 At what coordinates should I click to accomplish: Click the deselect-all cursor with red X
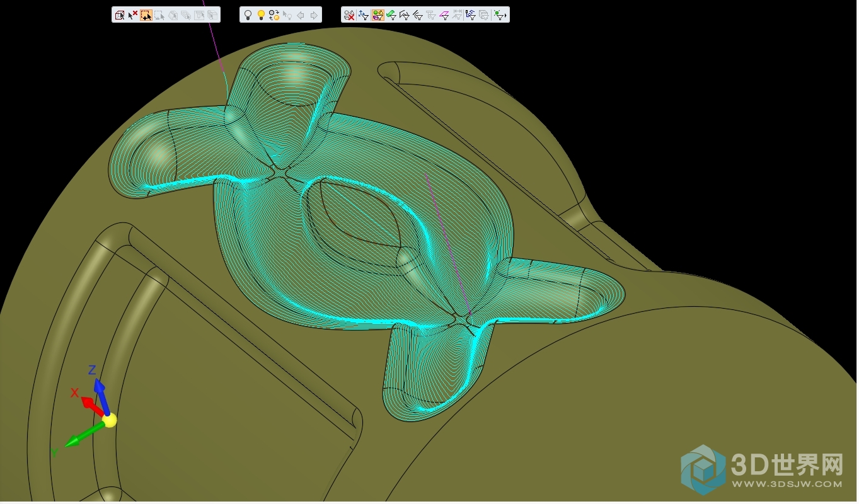coord(133,15)
